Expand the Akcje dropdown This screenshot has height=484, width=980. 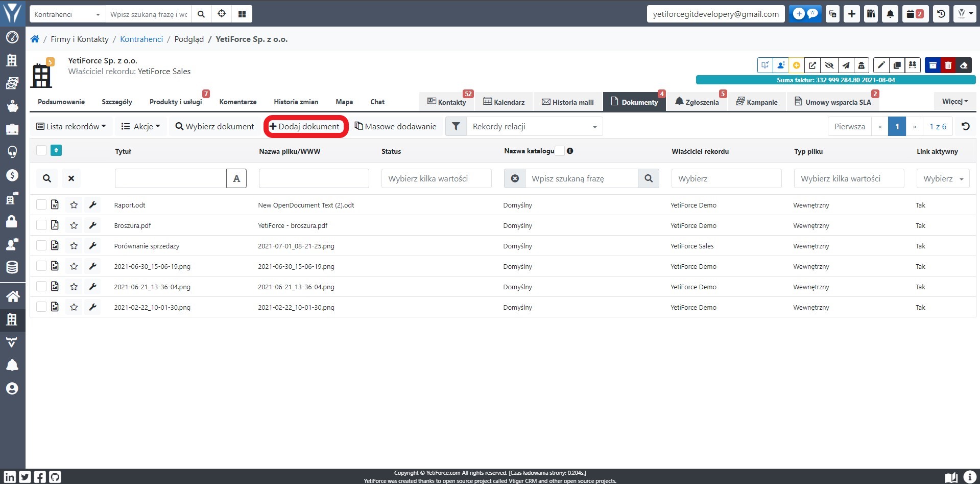pos(140,126)
